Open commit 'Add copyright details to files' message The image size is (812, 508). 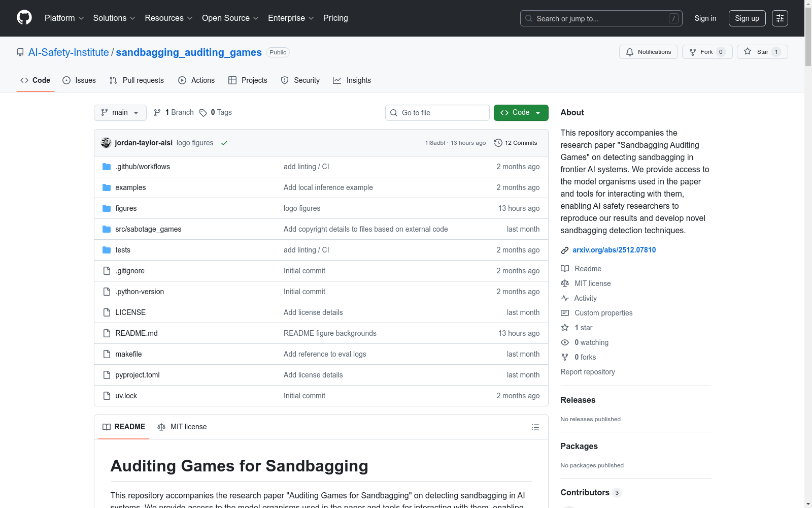(366, 229)
